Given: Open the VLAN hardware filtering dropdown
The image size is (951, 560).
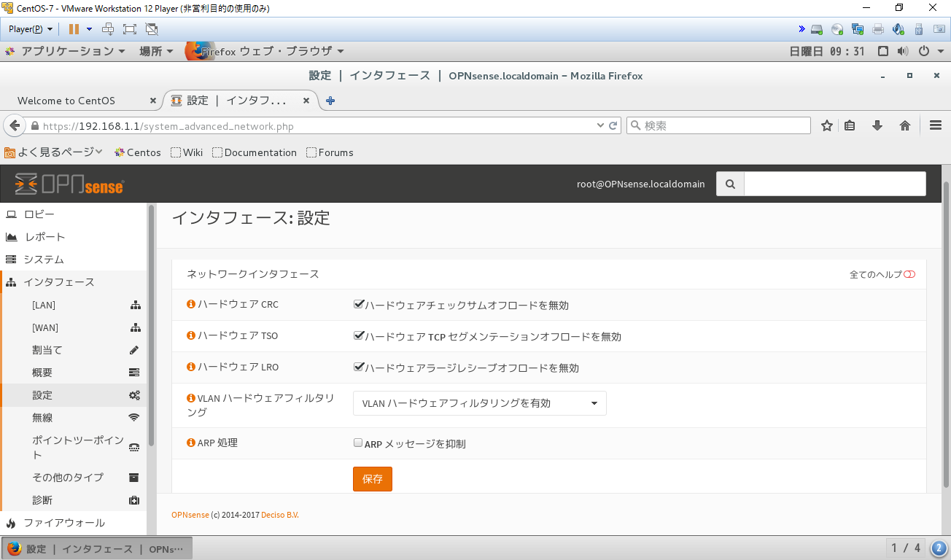Looking at the screenshot, I should point(479,402).
